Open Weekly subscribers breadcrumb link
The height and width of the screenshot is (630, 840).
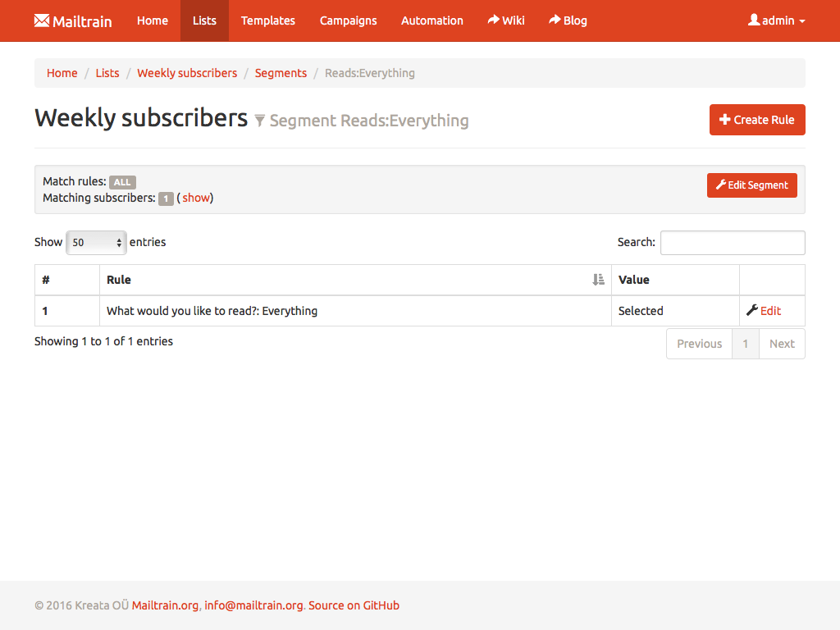[x=187, y=73]
